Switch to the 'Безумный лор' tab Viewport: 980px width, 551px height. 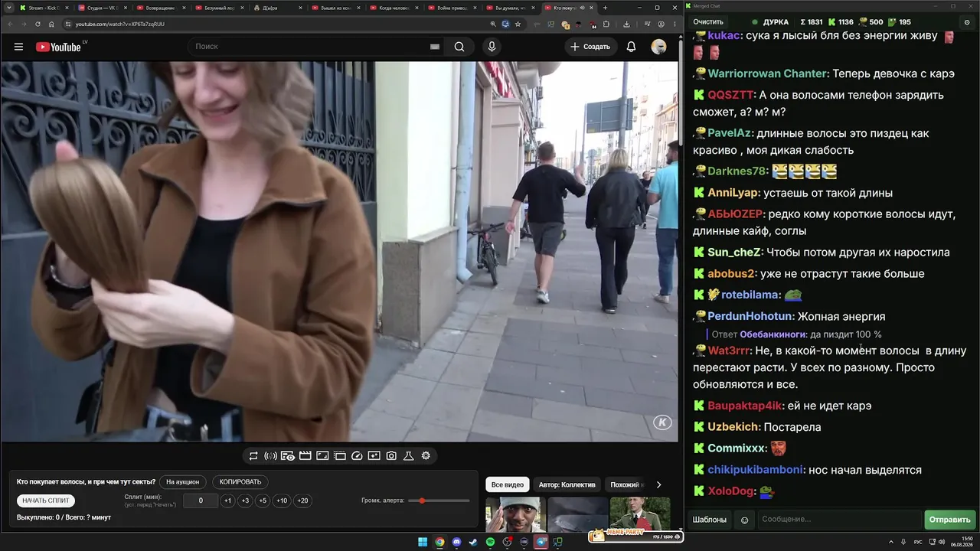click(218, 8)
